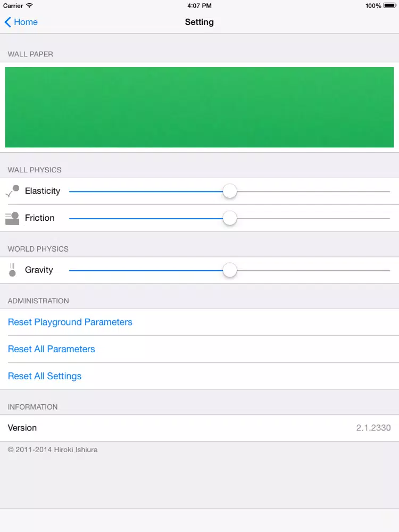Screen dimensions: 399x532
Task: Click the Gravity label
Action: pyautogui.click(x=39, y=270)
